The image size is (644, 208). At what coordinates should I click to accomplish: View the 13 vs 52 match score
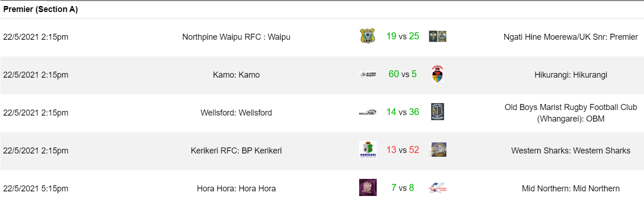tap(403, 150)
